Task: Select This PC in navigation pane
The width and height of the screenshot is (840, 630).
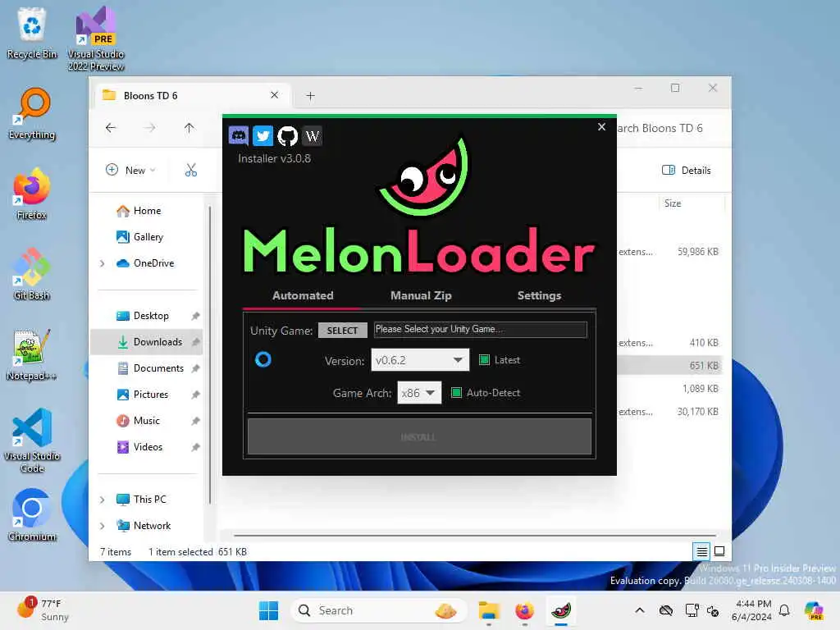Action: (x=149, y=500)
